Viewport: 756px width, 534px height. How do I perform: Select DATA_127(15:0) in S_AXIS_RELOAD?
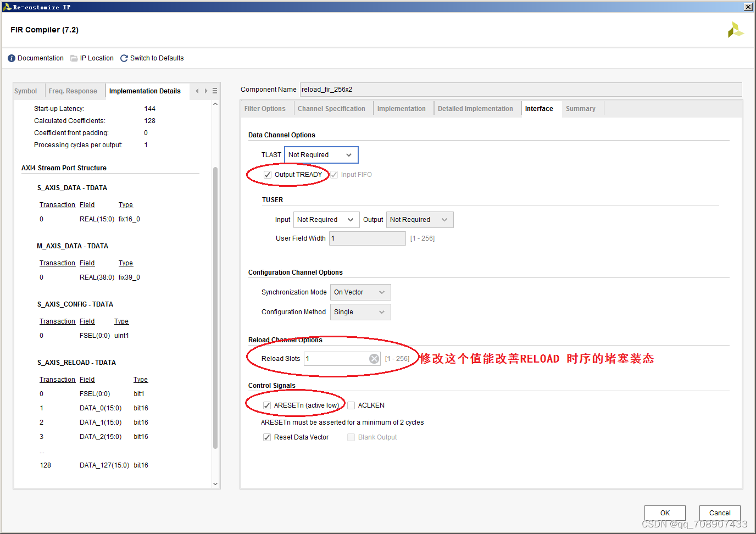coord(104,465)
